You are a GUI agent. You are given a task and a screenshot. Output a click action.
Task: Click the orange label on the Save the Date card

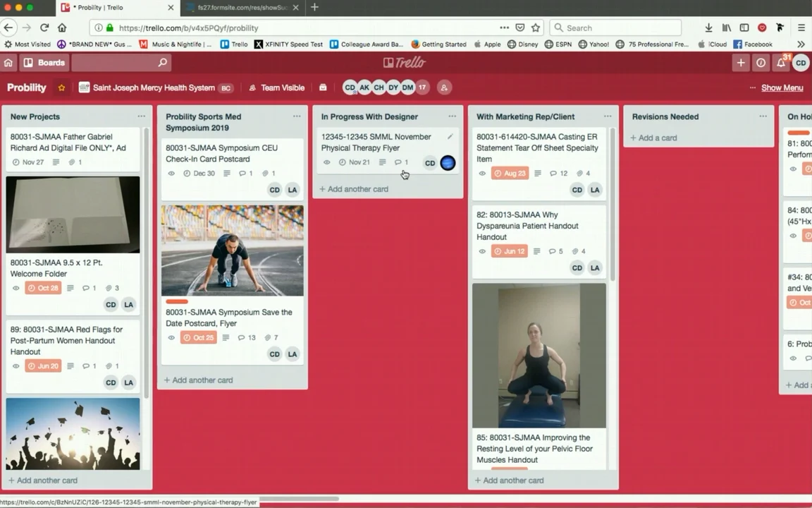[177, 302]
